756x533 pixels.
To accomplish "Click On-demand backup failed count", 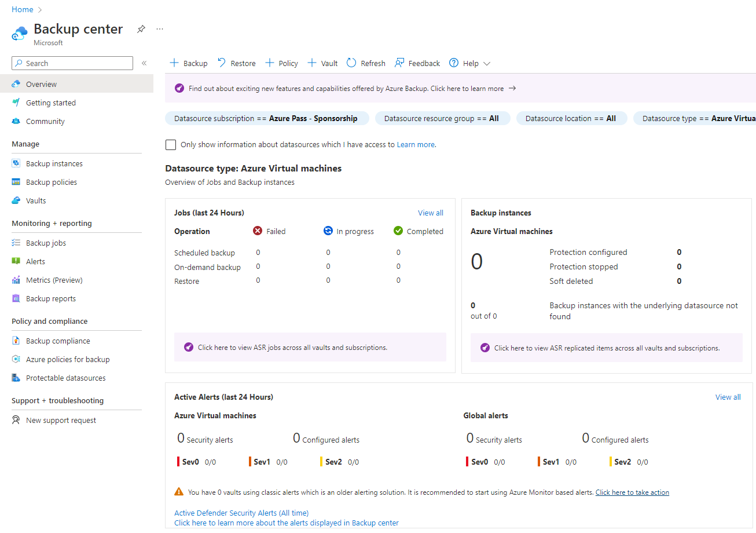I will pos(258,266).
